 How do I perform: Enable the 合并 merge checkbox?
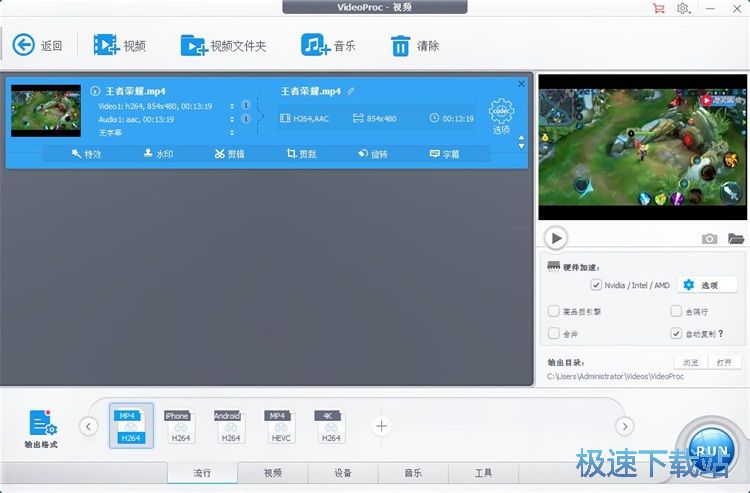click(x=553, y=333)
